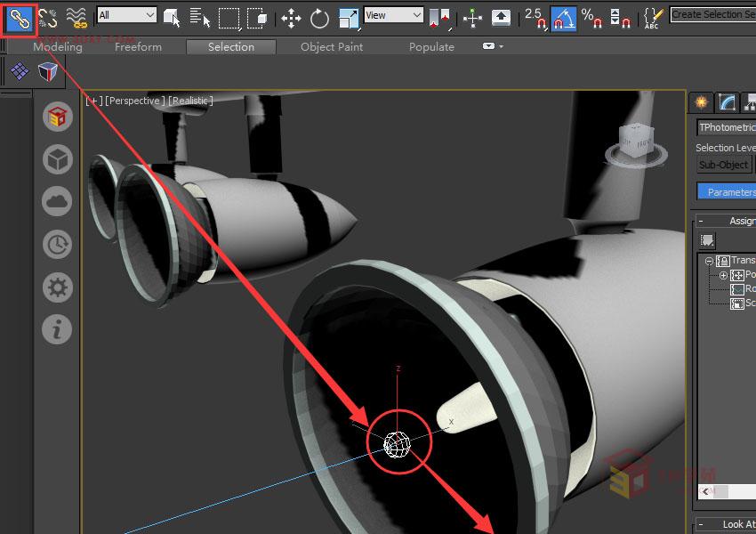Viewport: 756px width, 534px height.
Task: Toggle Angle Snap on
Action: (562, 15)
